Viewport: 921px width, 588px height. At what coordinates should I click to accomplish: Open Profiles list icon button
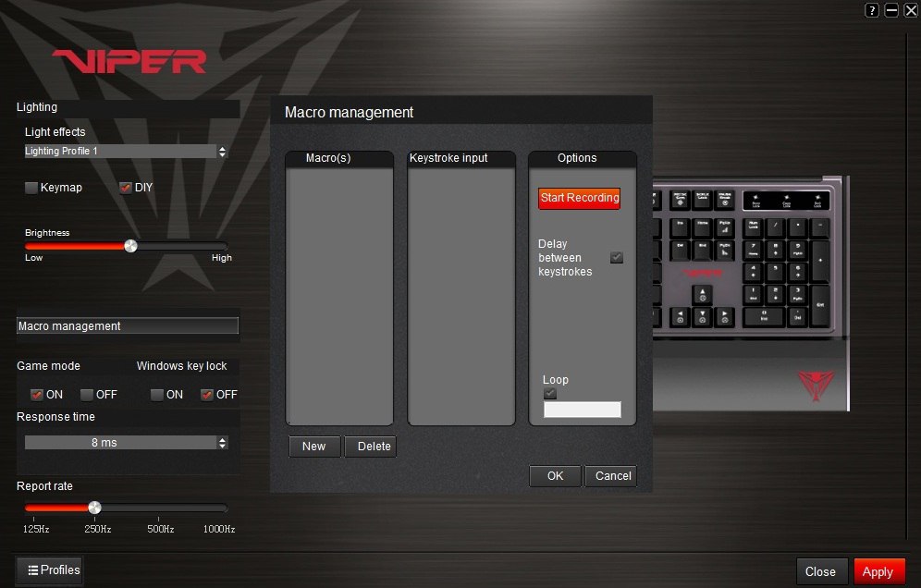(50, 570)
